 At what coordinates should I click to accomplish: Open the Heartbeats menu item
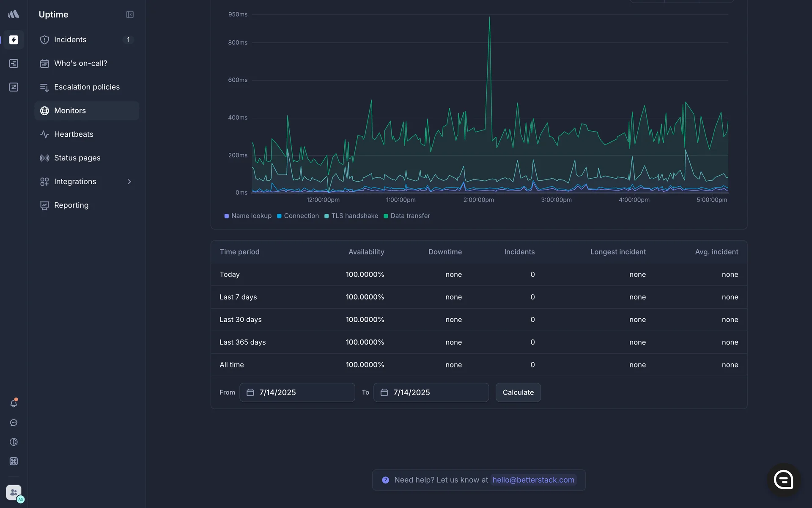(74, 134)
